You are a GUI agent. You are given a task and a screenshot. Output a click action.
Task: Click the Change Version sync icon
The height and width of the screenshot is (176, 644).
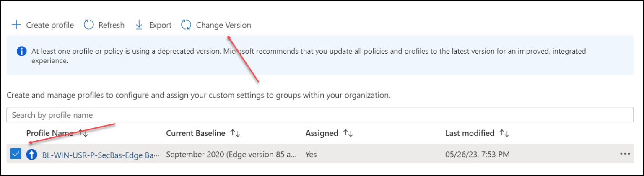tap(186, 25)
